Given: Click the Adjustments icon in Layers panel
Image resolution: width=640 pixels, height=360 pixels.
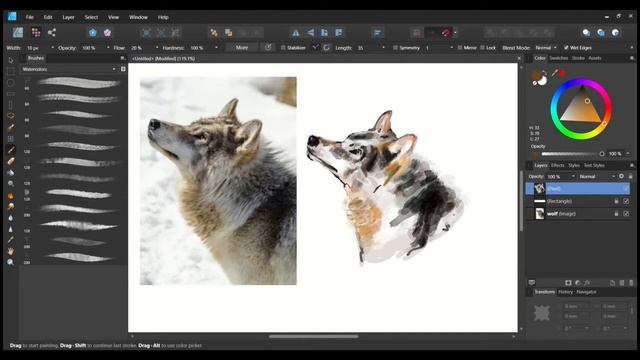Looking at the screenshot, I should click(578, 282).
